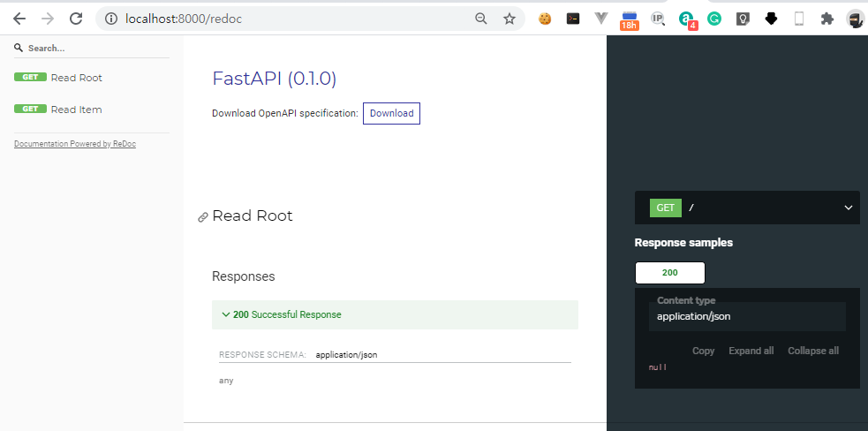The image size is (868, 431).
Task: Click the black download arrow extension
Action: tap(771, 19)
